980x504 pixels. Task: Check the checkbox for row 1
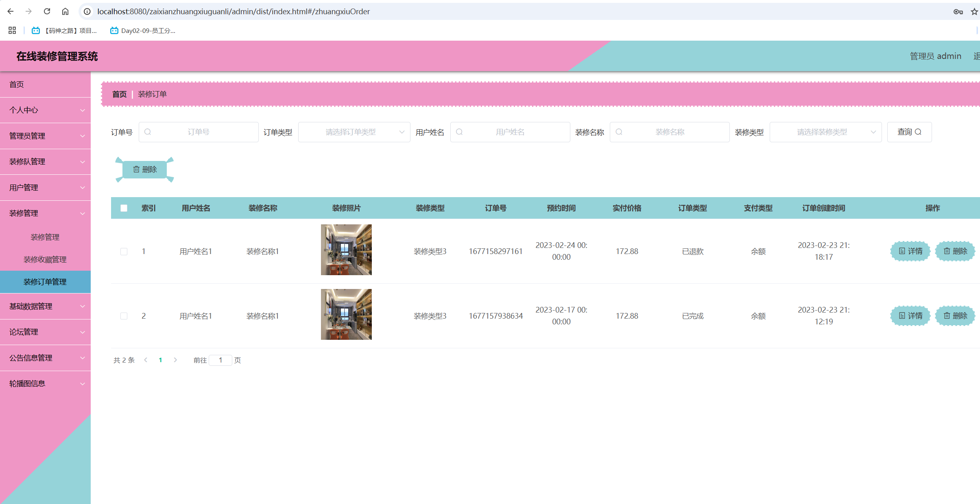(124, 252)
